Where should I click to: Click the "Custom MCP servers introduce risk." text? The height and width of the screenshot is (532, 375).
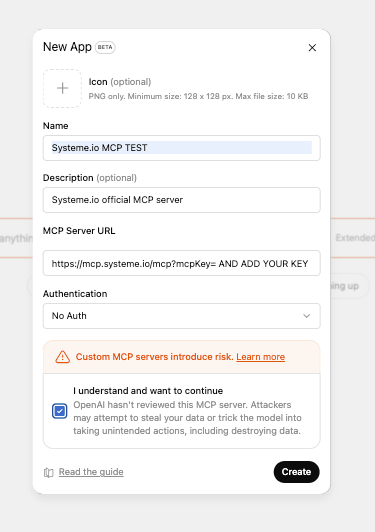(x=154, y=357)
